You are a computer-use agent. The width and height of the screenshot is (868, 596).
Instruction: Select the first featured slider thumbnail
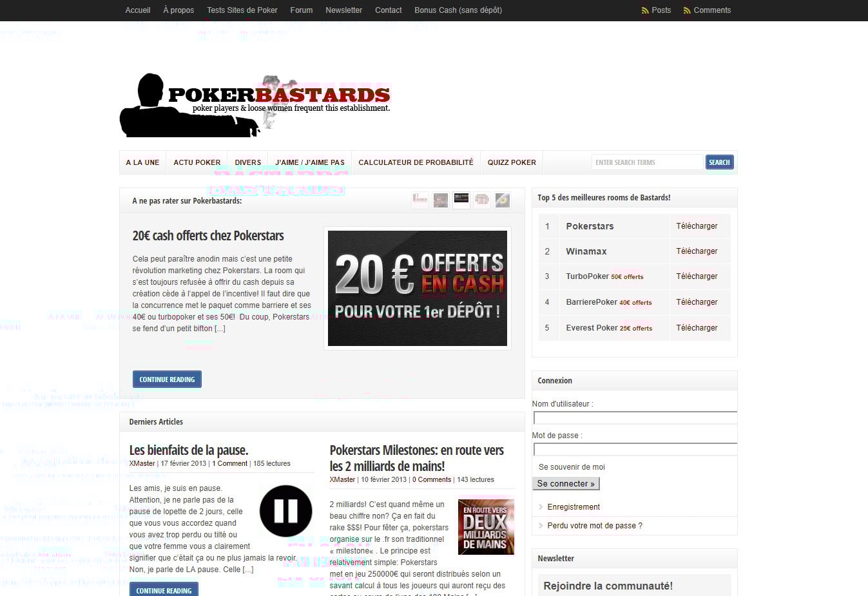[420, 200]
